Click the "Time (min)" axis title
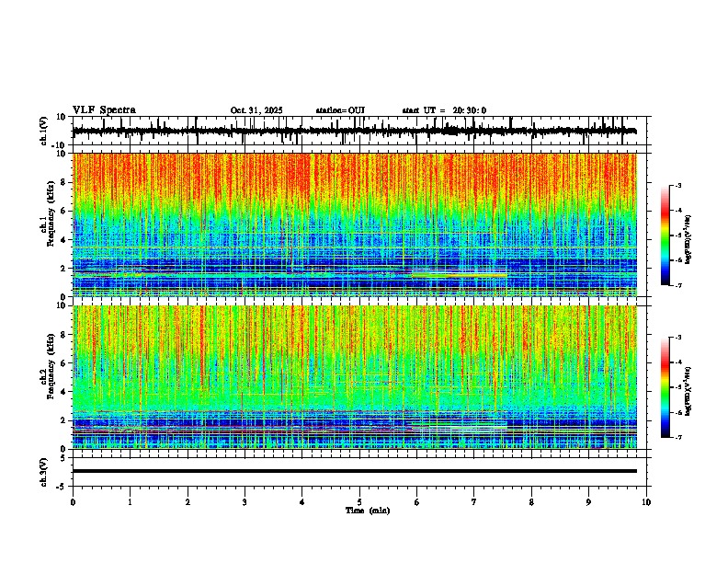This screenshot has height=563, width=728. point(368,511)
